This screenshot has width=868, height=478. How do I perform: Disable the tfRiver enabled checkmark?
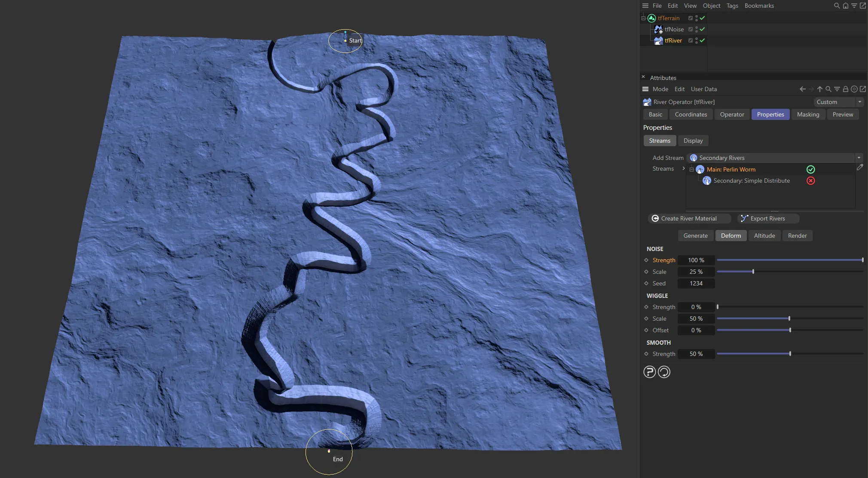(x=701, y=40)
